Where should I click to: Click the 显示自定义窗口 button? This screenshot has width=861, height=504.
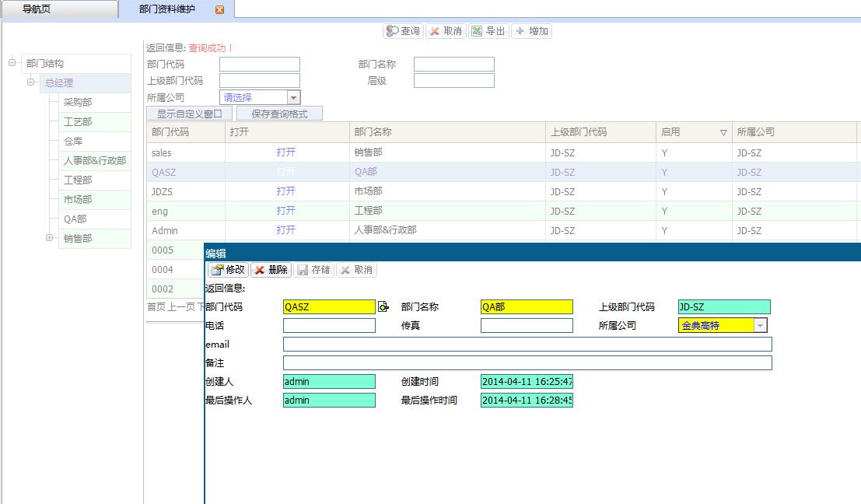[190, 114]
